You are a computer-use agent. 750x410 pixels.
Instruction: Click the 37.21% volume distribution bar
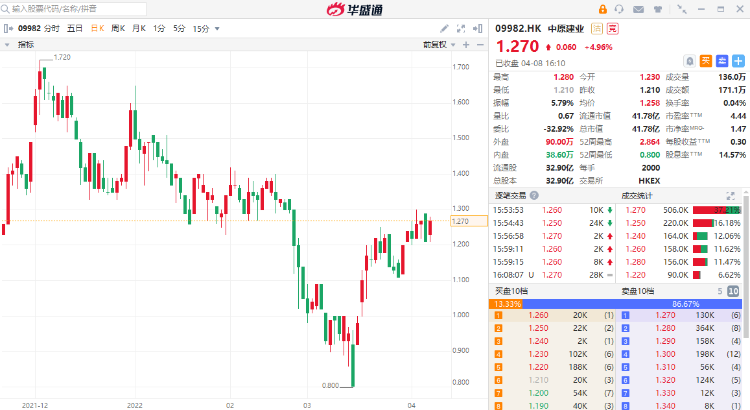[717, 210]
